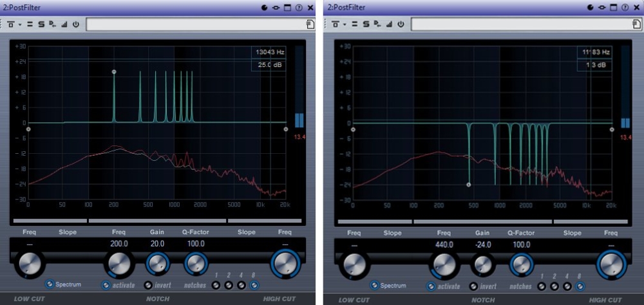This screenshot has width=644, height=305.
Task: Click the Gain knob showing 20.0
Action: coord(157,264)
